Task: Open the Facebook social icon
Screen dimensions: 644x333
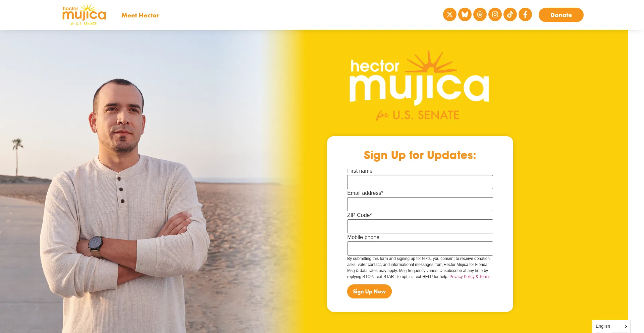Action: tap(525, 14)
